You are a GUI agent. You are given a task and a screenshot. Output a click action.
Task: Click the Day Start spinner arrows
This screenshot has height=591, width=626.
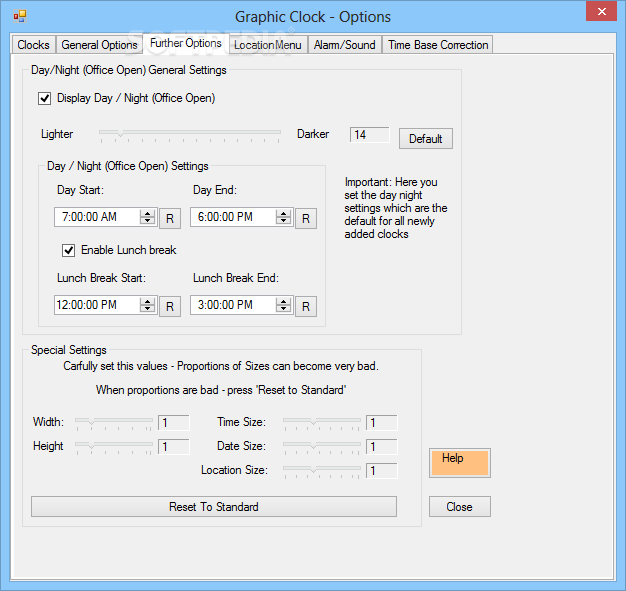click(x=148, y=217)
